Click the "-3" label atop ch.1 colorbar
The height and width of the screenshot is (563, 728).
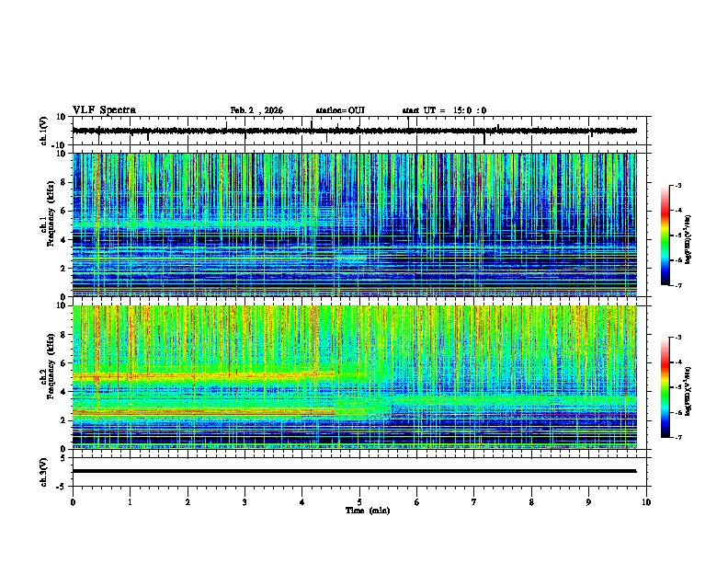pos(677,185)
